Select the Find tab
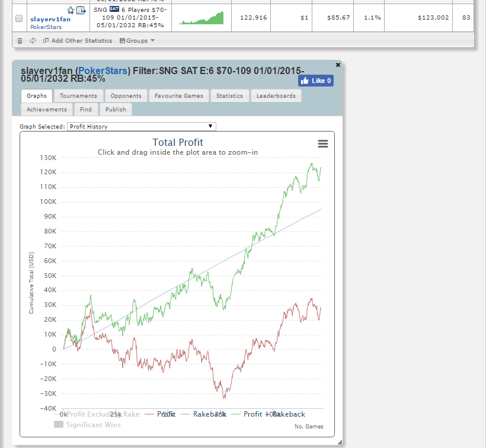The width and height of the screenshot is (486, 448). point(86,110)
